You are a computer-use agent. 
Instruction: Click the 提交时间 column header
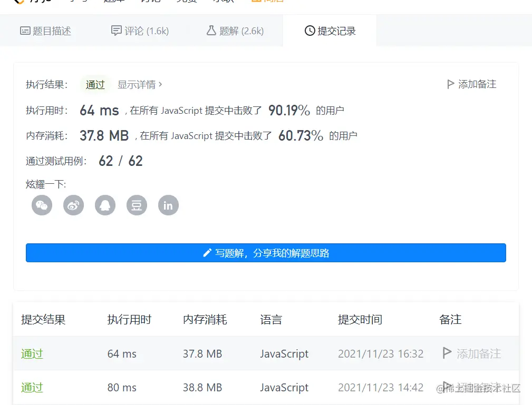(360, 320)
